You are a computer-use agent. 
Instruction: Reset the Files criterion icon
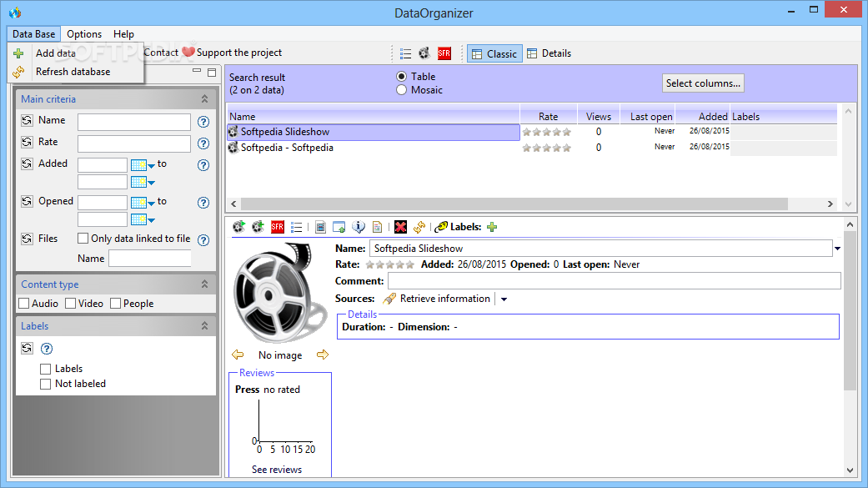tap(28, 239)
